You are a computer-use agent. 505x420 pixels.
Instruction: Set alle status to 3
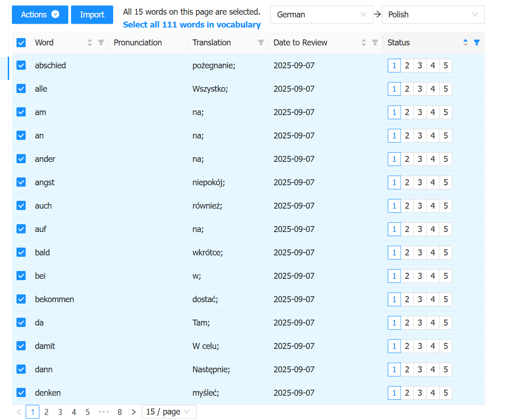click(420, 89)
